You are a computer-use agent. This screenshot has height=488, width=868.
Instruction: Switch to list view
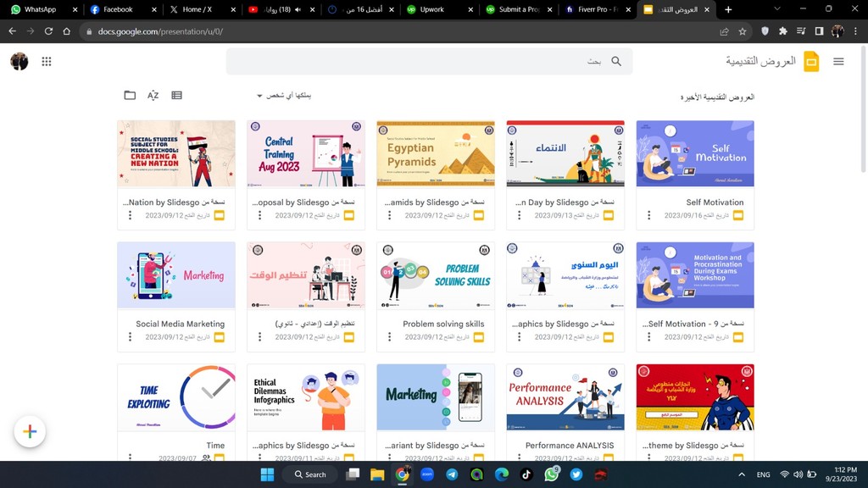click(176, 95)
